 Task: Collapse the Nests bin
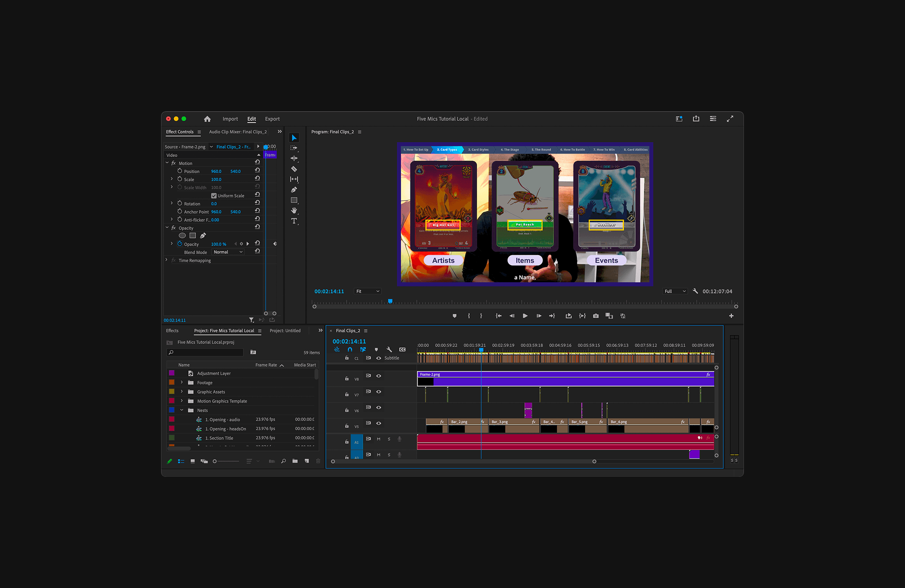[x=182, y=410]
